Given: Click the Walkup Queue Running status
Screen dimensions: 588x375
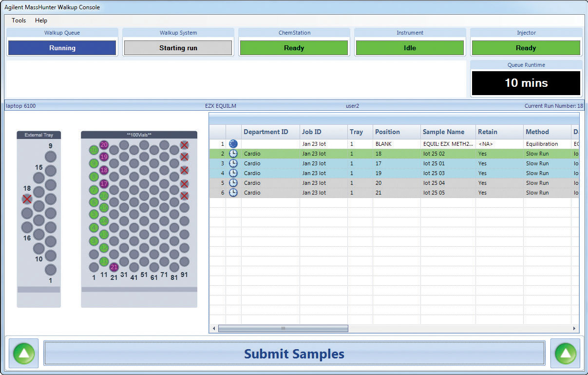Looking at the screenshot, I should [x=62, y=48].
